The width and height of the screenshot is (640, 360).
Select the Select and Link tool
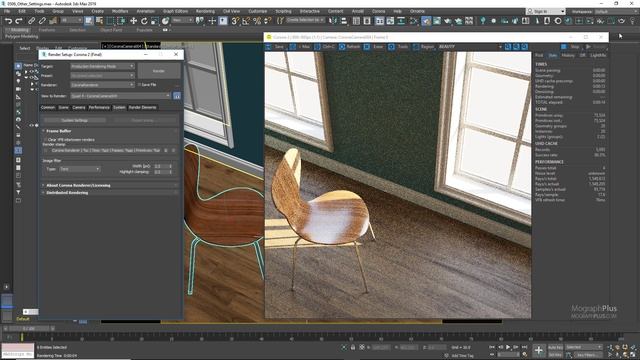click(31, 21)
